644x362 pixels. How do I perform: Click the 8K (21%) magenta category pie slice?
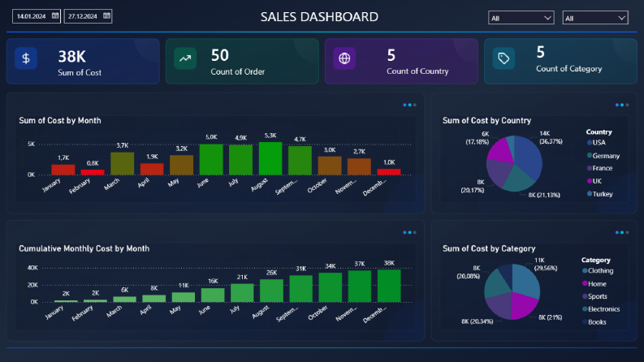(x=523, y=304)
